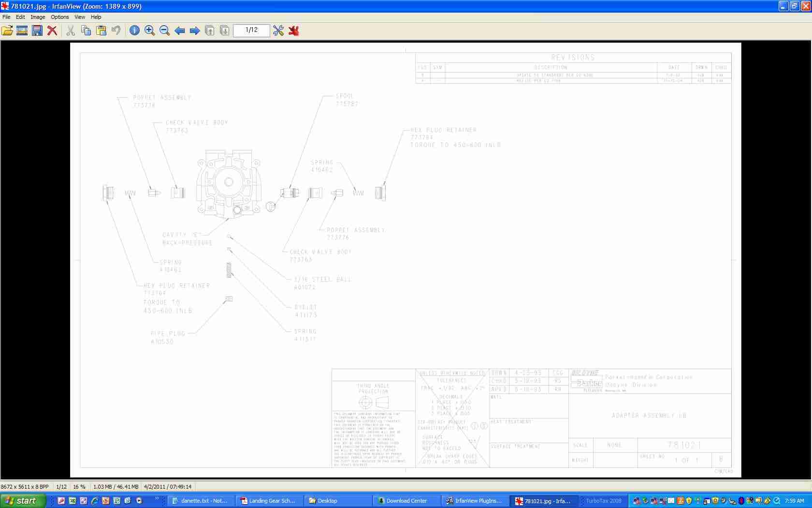Show image information with blue info icon
812x508 pixels.
pyautogui.click(x=134, y=30)
